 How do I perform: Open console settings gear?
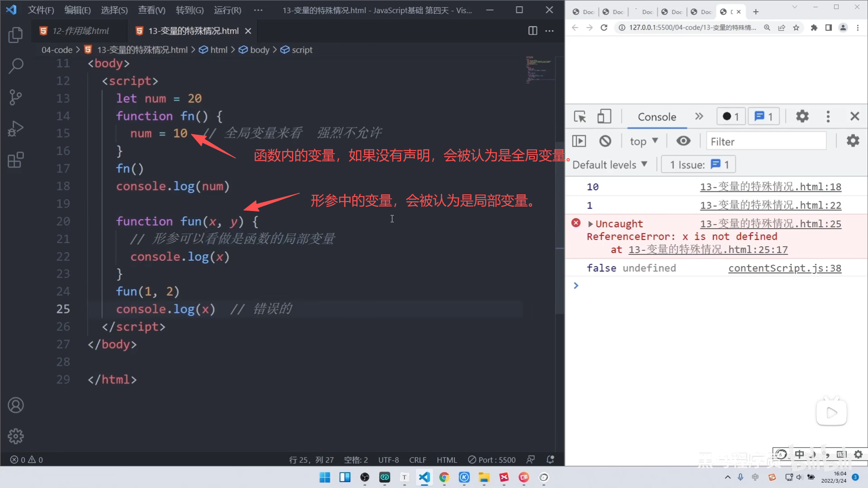pyautogui.click(x=853, y=141)
